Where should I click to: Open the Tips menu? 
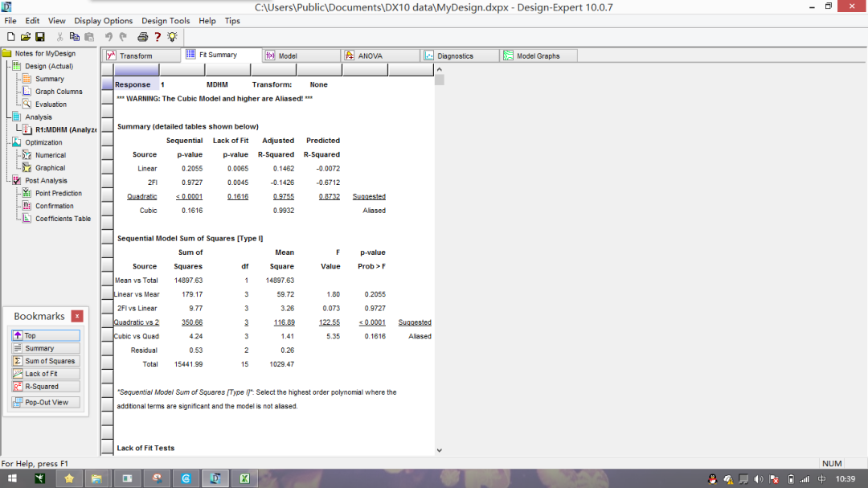tap(232, 20)
